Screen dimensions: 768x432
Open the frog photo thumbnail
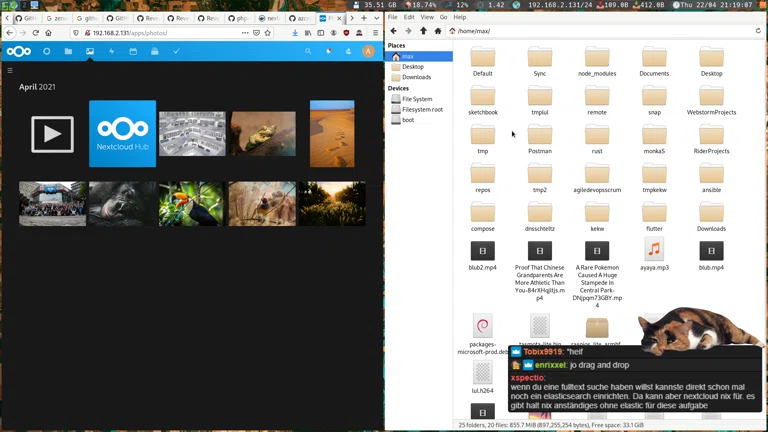[x=263, y=134]
